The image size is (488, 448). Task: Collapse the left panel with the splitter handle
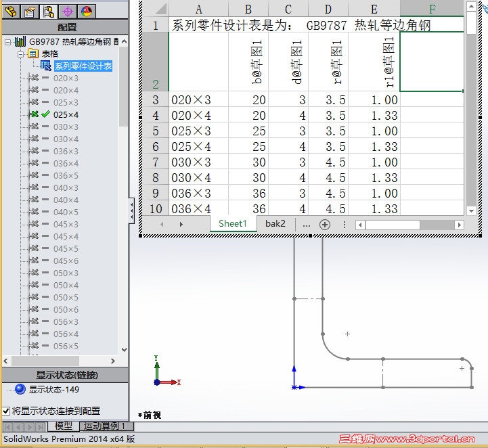[132, 210]
